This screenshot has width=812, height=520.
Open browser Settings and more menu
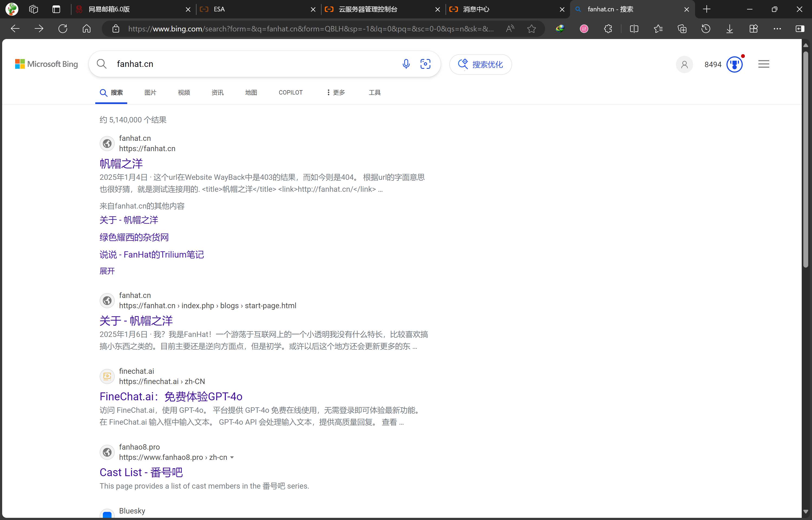[x=777, y=29]
